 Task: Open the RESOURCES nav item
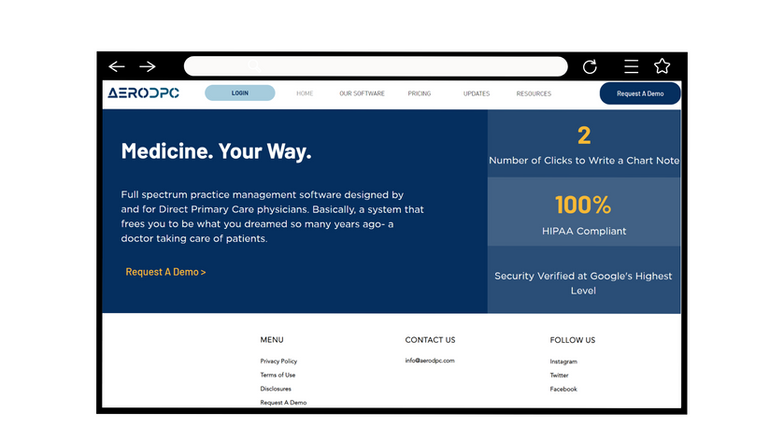[x=534, y=94]
